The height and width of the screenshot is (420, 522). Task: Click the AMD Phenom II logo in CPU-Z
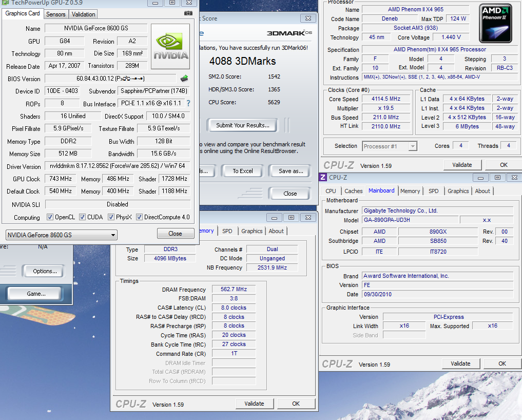point(495,23)
